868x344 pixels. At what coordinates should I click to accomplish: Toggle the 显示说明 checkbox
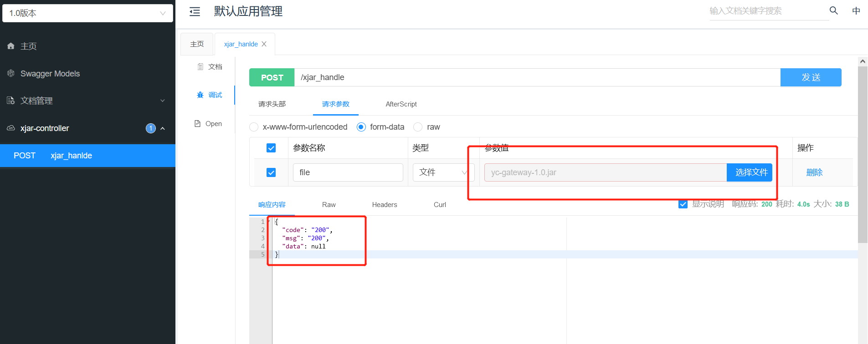point(683,204)
